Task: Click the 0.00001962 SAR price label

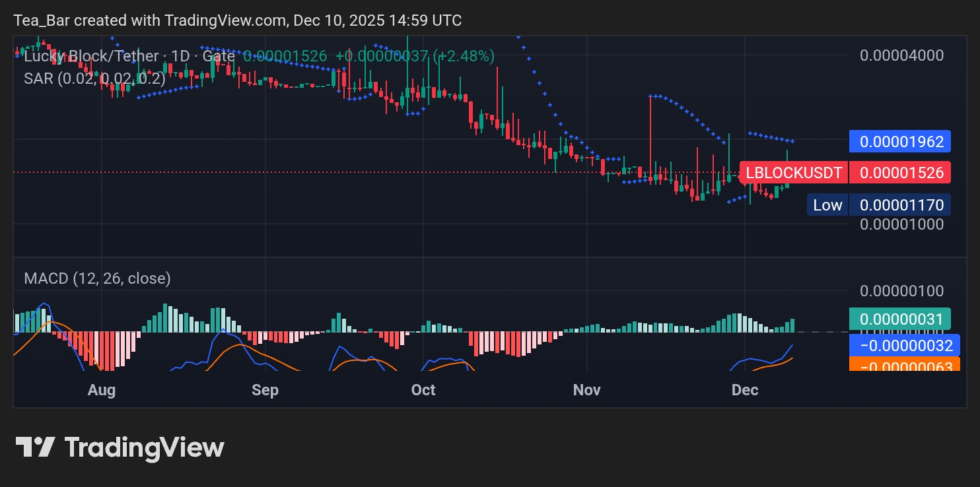Action: coord(899,141)
